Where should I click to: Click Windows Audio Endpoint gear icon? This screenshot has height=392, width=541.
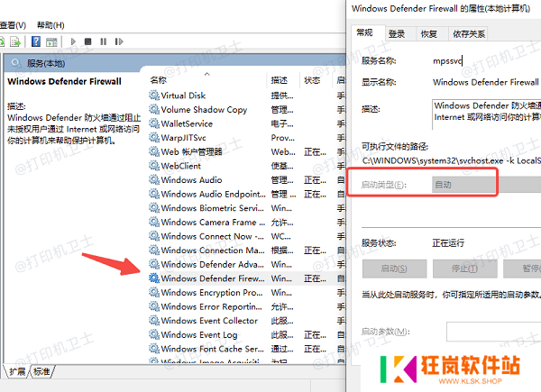pos(154,194)
